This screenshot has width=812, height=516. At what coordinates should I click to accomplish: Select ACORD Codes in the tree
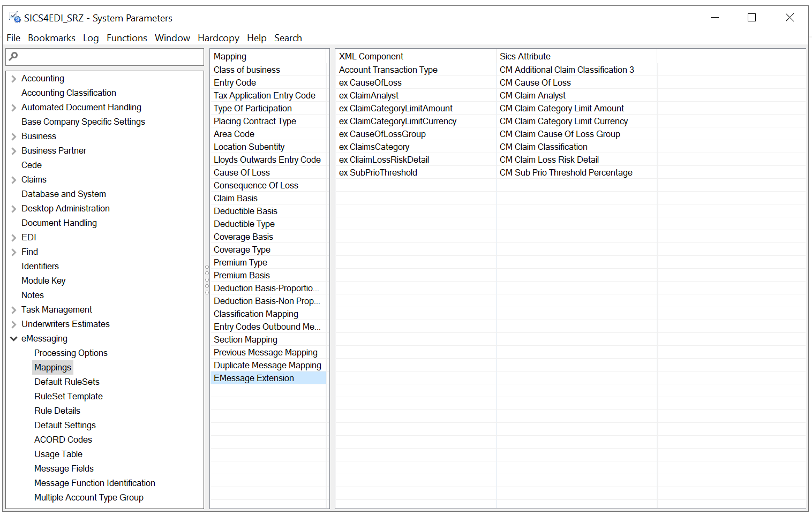pyautogui.click(x=63, y=439)
